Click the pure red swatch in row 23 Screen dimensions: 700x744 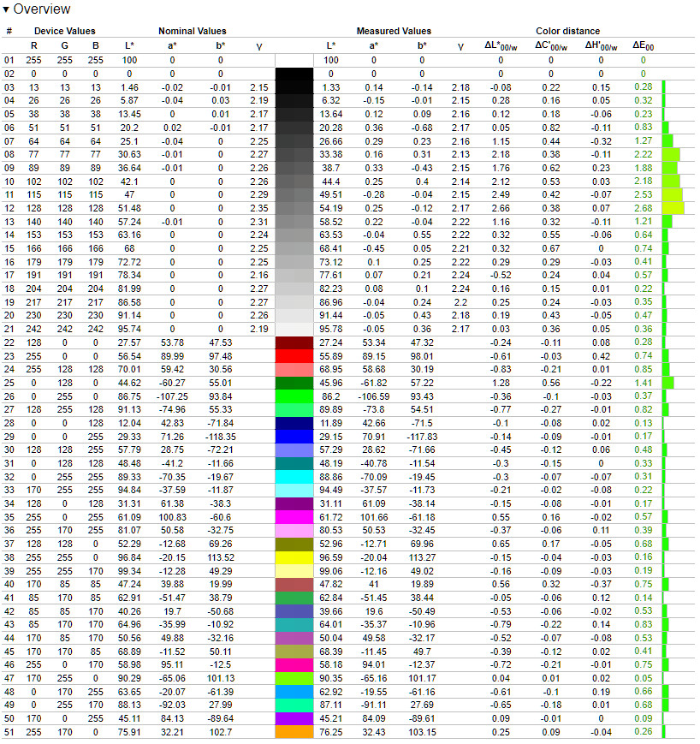pyautogui.click(x=294, y=356)
